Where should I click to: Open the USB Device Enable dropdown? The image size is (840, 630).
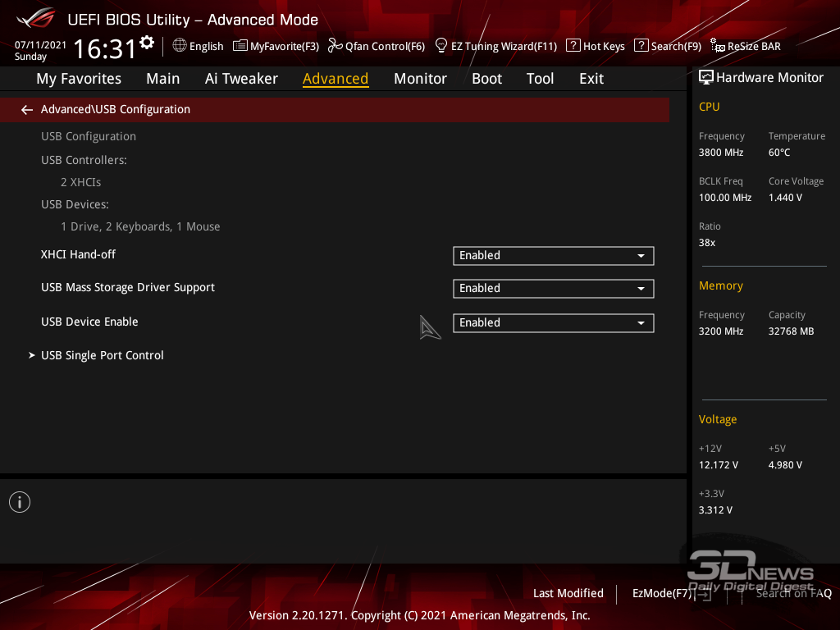[x=554, y=323]
